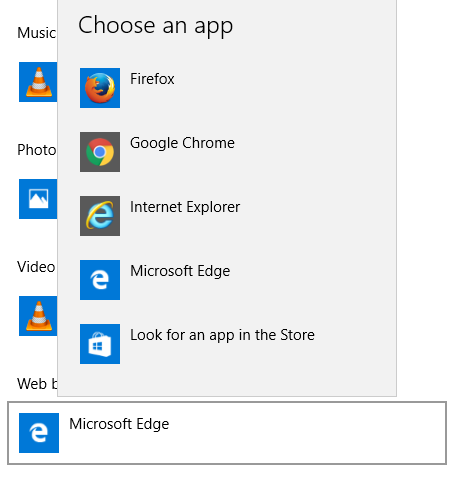Click the VLC cone icon under Music
The width and height of the screenshot is (457, 477).
(x=38, y=82)
